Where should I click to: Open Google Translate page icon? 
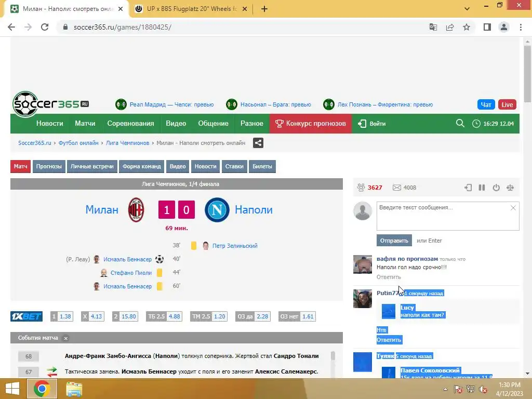(433, 27)
